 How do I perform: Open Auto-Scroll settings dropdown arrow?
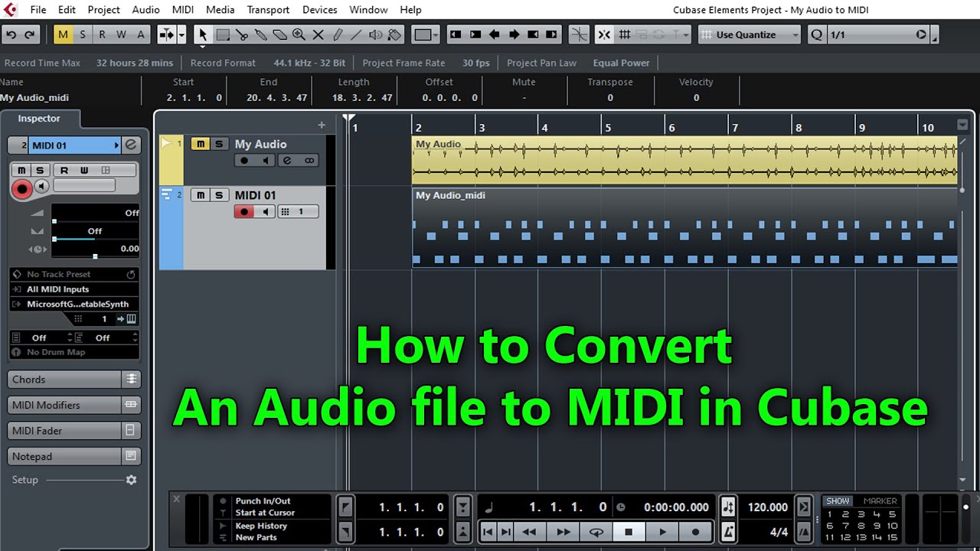click(181, 34)
